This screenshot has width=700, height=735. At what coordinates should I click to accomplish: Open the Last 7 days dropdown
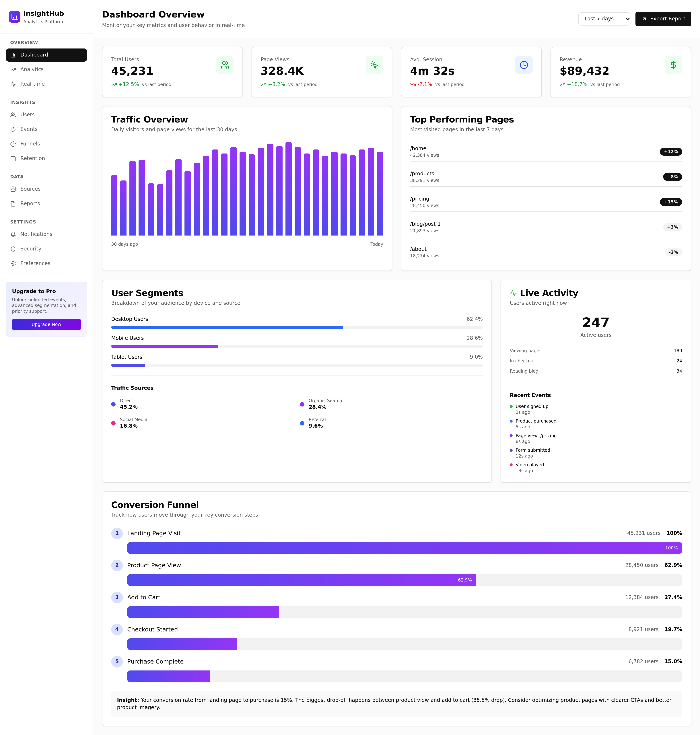tap(604, 19)
